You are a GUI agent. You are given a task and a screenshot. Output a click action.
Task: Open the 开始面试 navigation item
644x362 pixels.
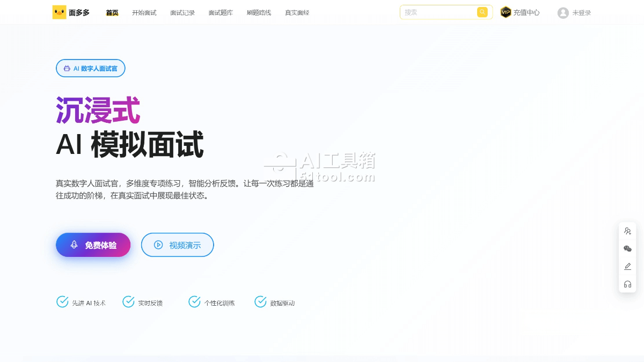tap(144, 13)
